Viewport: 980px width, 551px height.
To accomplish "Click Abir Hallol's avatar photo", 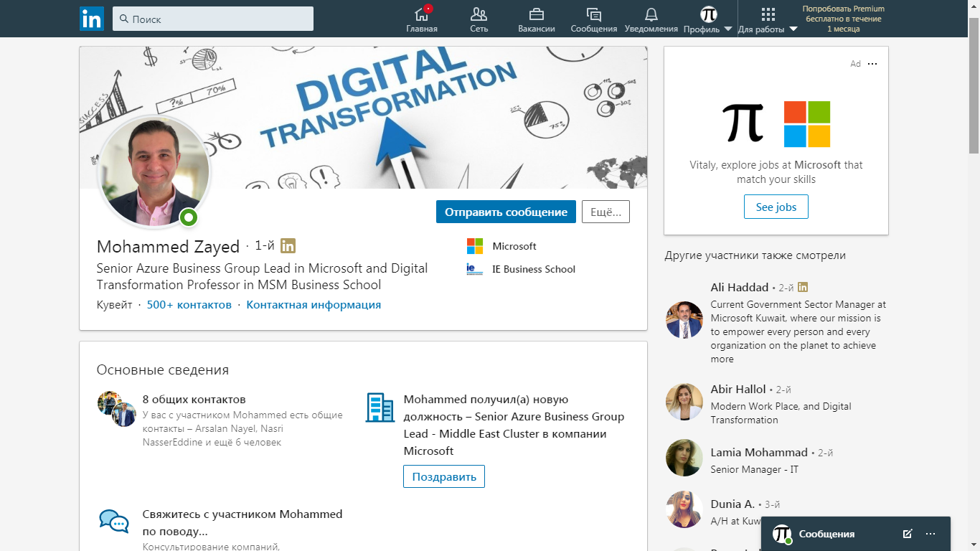I will [x=684, y=402].
